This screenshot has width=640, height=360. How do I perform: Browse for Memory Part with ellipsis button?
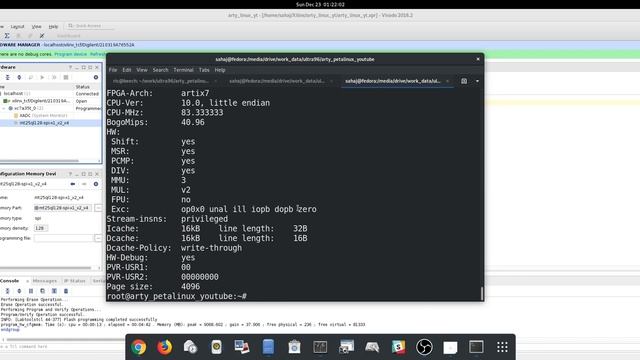point(98,208)
